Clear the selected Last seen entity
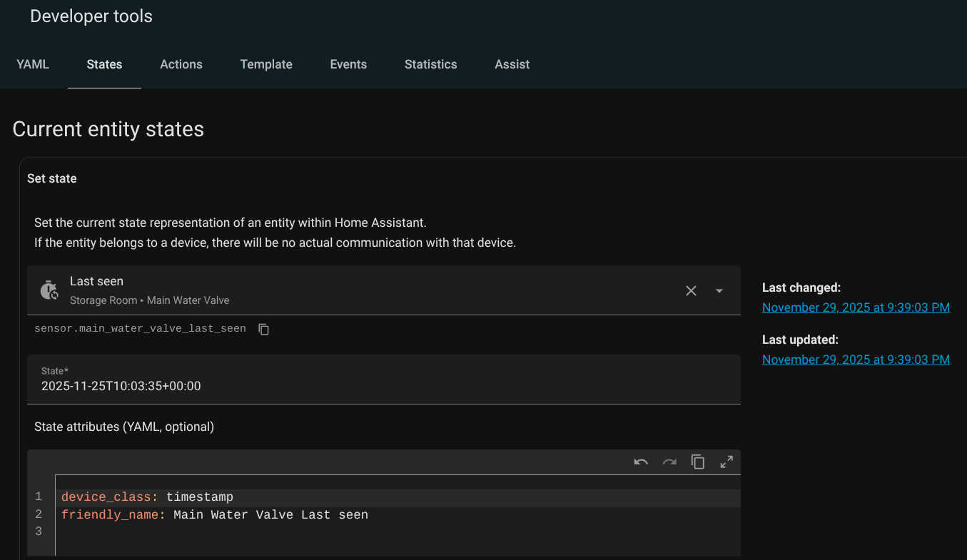Screen dimensions: 967x560 (x=691, y=290)
